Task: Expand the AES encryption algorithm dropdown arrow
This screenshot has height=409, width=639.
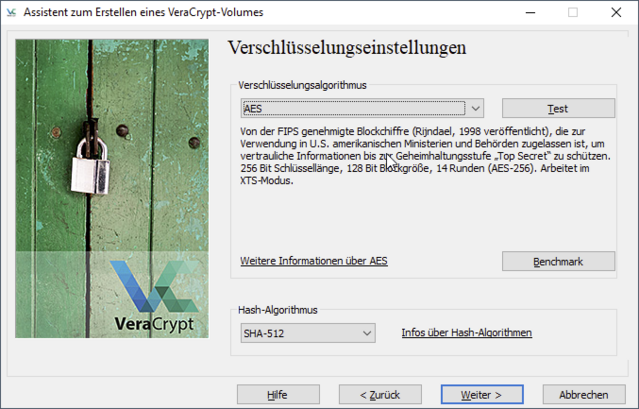Action: coord(476,108)
